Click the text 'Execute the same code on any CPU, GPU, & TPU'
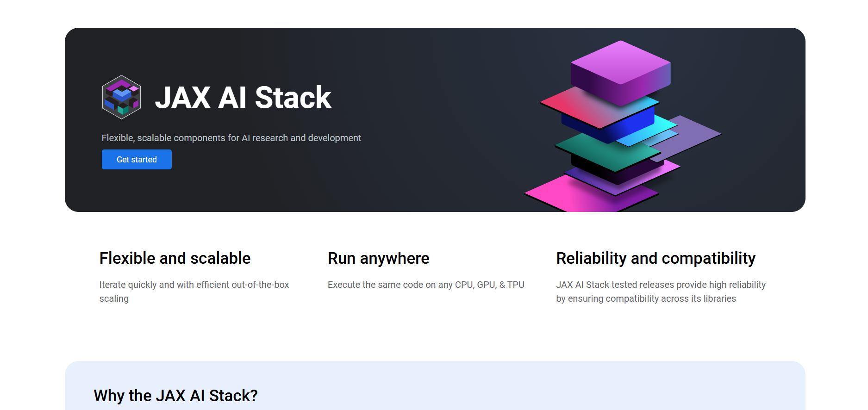Viewport: 868px width, 410px height. pyautogui.click(x=426, y=285)
